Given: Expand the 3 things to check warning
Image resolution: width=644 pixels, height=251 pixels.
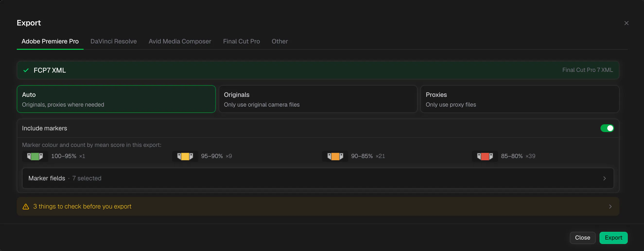Looking at the screenshot, I should click(x=318, y=206).
